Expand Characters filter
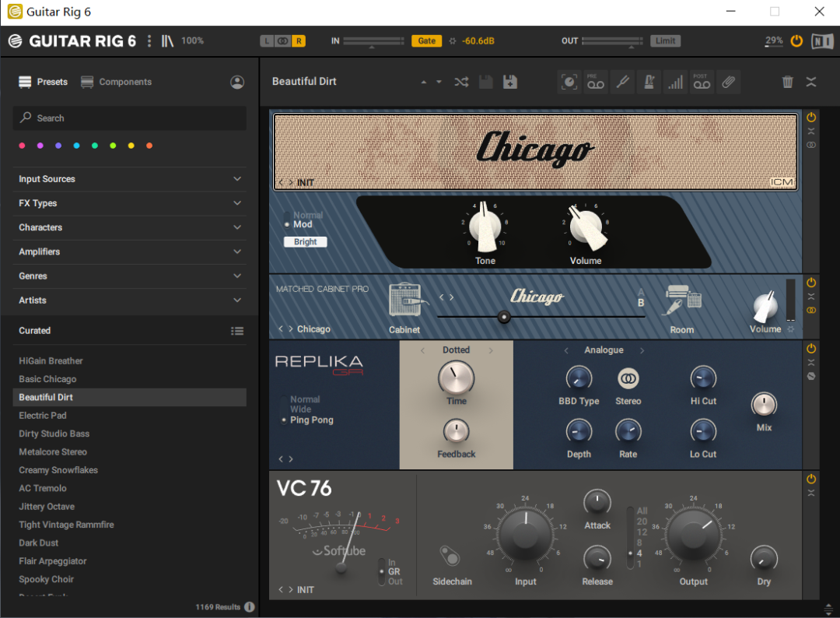Image resolution: width=840 pixels, height=618 pixels. tap(130, 227)
